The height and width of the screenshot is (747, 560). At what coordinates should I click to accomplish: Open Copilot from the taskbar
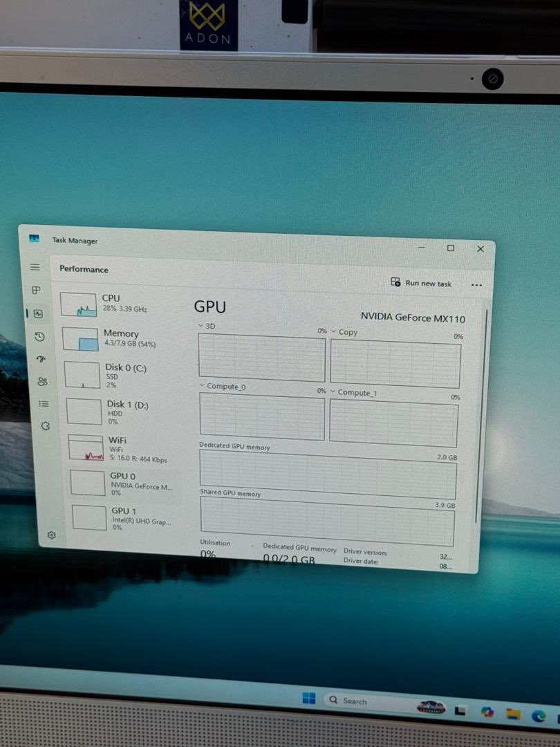[x=487, y=711]
